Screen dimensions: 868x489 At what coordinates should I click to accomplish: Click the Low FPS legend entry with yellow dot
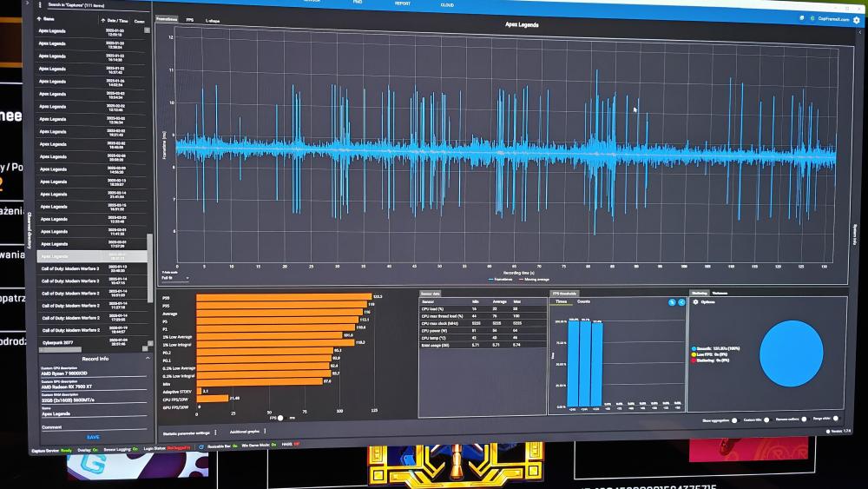click(x=710, y=354)
